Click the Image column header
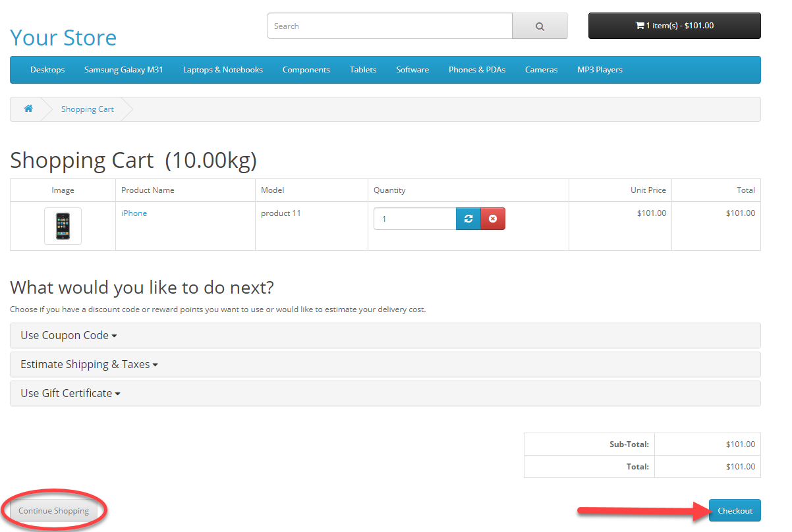The image size is (792, 532). [63, 190]
